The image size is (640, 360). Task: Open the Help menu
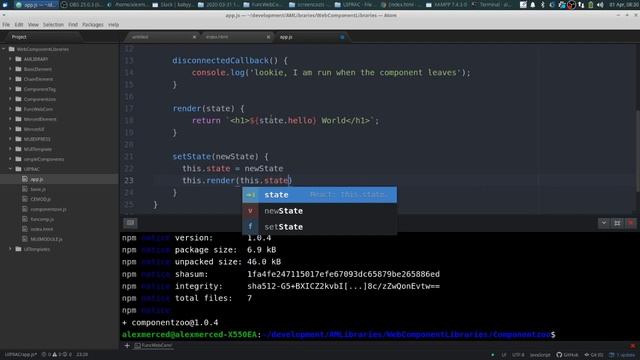click(113, 25)
